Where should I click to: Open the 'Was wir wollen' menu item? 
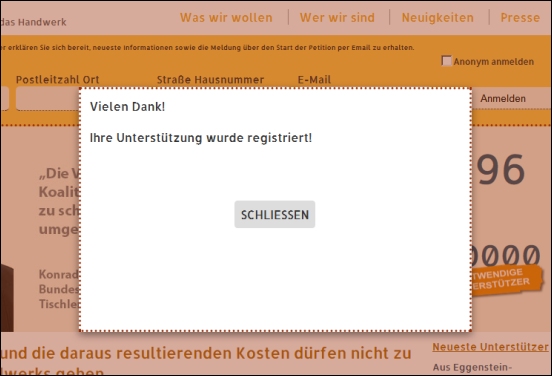click(x=226, y=18)
